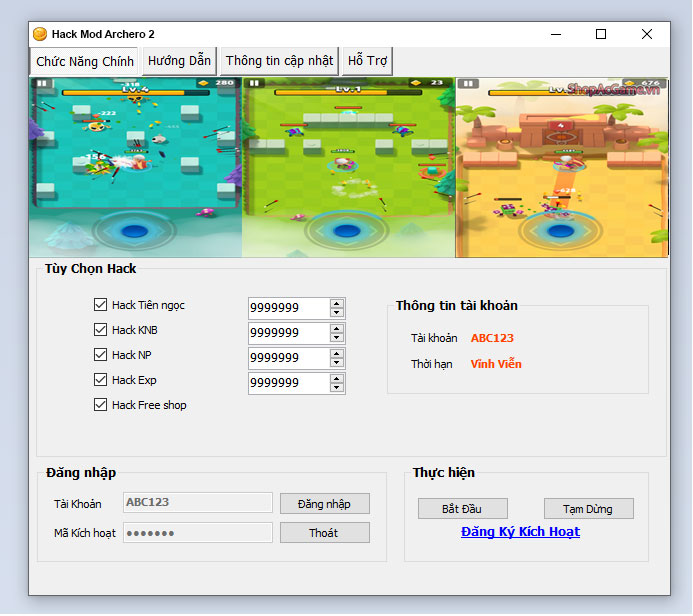The width and height of the screenshot is (693, 616).
Task: Click the Vĩnh Viễn expiry text
Action: [x=496, y=364]
